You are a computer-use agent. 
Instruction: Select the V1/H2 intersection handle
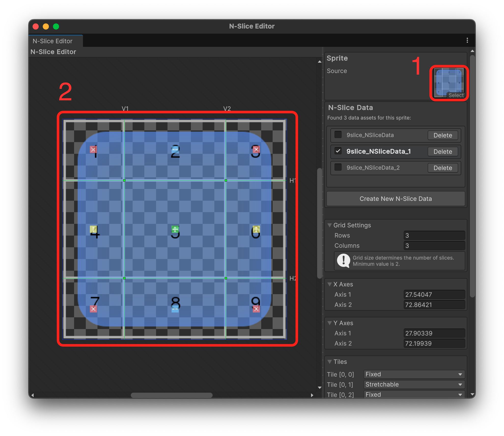124,278
